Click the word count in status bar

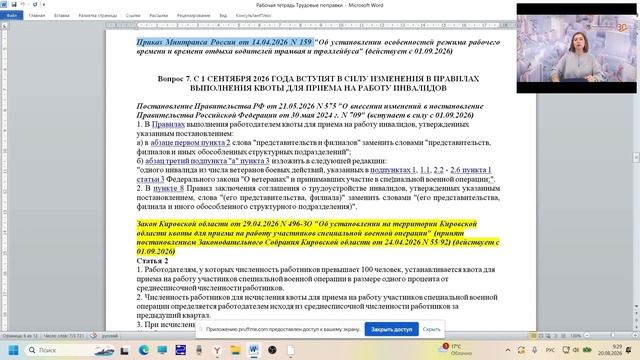pos(64,336)
